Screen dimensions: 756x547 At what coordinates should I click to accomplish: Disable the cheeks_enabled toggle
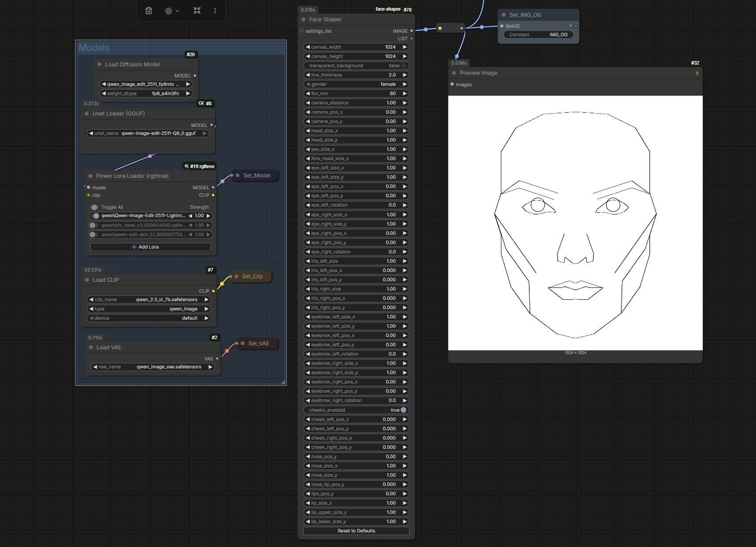pyautogui.click(x=403, y=410)
